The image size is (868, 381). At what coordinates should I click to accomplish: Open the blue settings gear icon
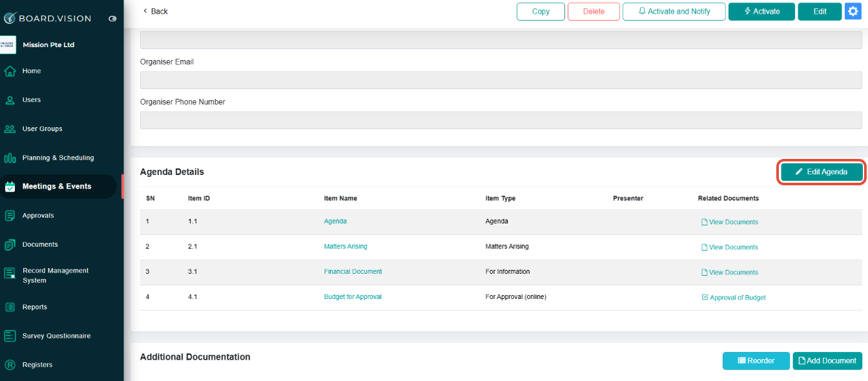coord(853,12)
